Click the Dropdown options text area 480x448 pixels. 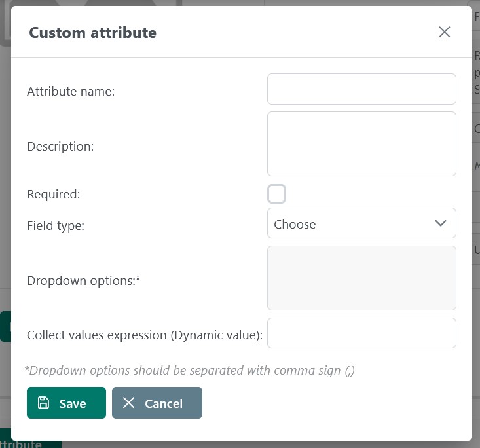(x=361, y=278)
